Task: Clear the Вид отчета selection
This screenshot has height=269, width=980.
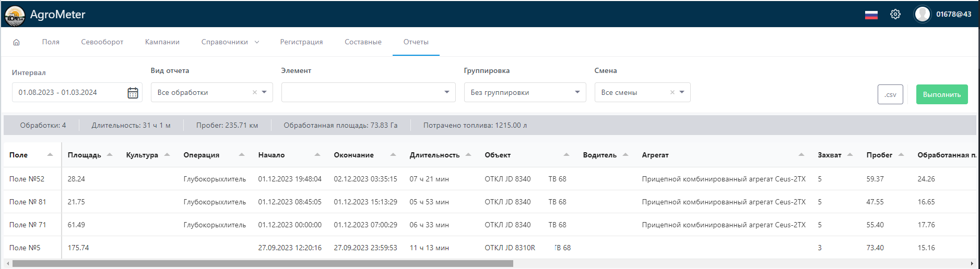Action: coord(255,92)
